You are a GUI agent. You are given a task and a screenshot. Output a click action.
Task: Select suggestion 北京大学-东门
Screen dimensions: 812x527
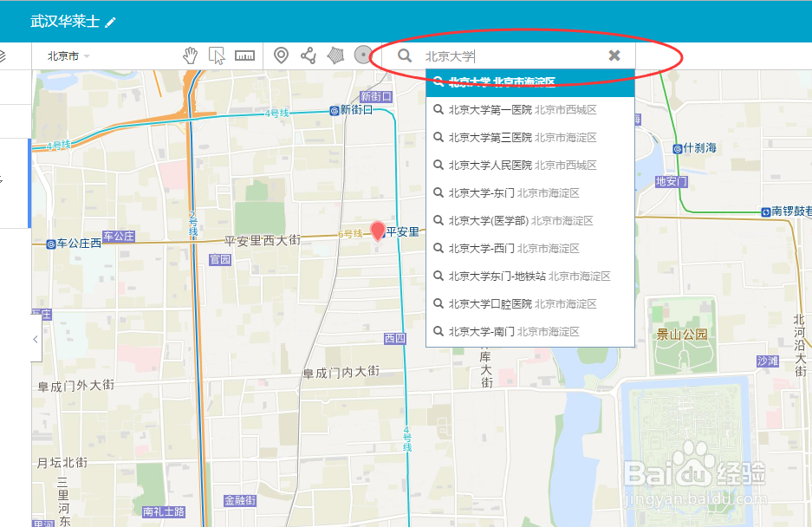point(530,192)
